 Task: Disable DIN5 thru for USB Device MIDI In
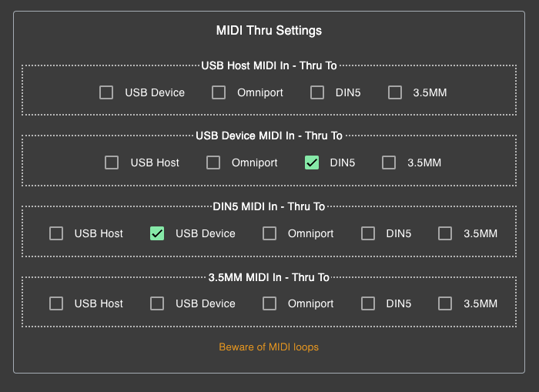[312, 162]
